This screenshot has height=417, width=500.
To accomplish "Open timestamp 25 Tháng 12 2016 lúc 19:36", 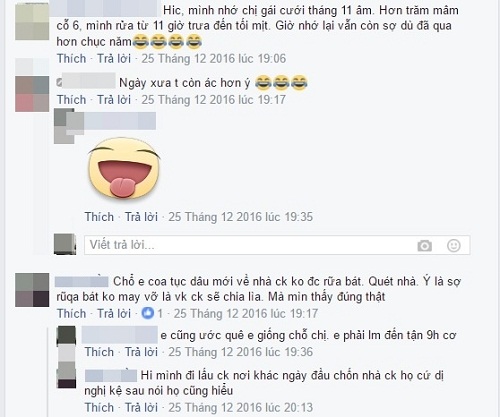I will click(240, 352).
